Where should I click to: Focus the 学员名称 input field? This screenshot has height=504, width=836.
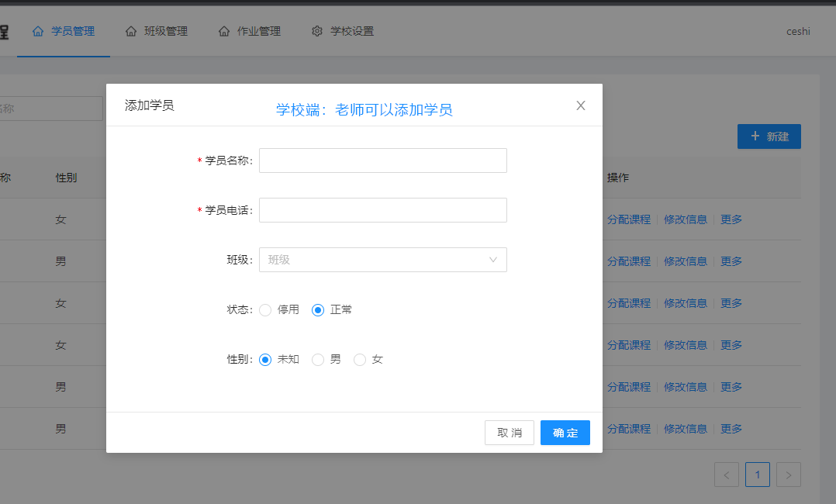click(383, 161)
